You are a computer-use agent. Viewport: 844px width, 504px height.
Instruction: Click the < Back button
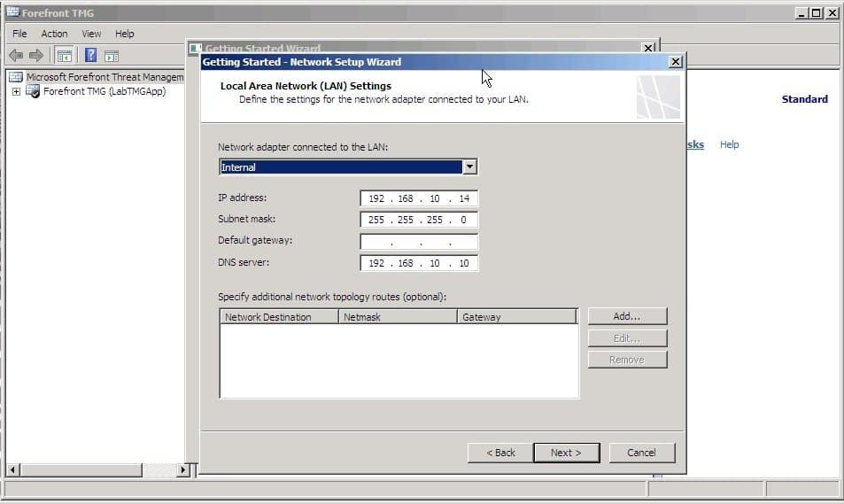500,453
